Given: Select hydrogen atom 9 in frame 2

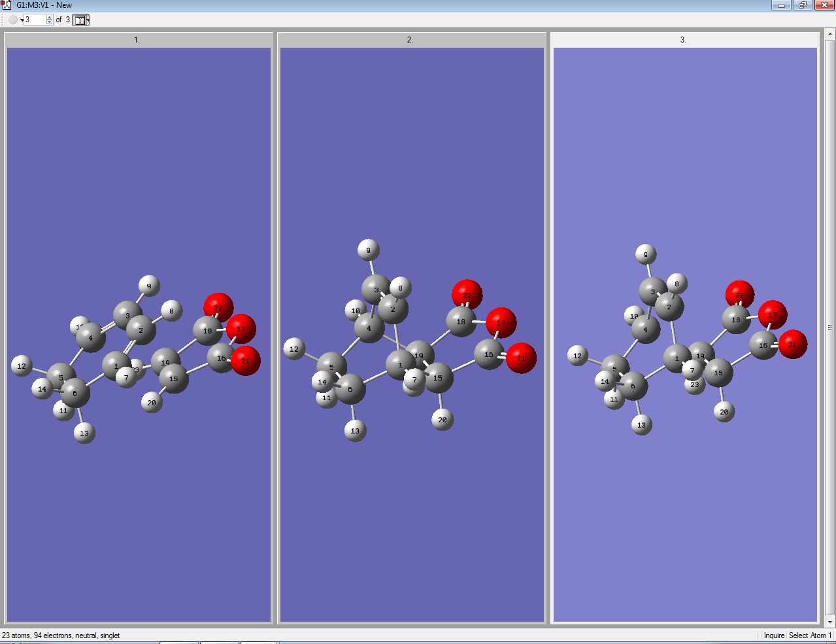Looking at the screenshot, I should pyautogui.click(x=369, y=250).
